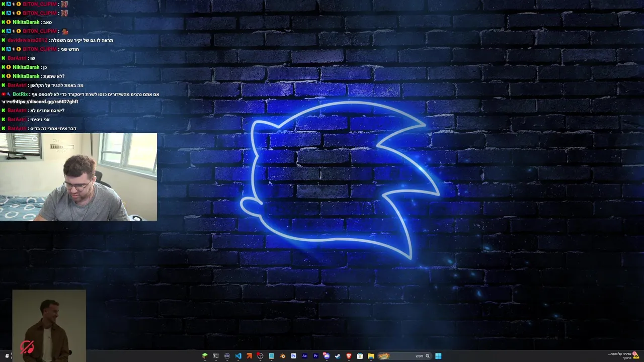Click NikitaBarak's message 'לא שמעת?'
Viewport: 644px width, 362px height.
54,76
